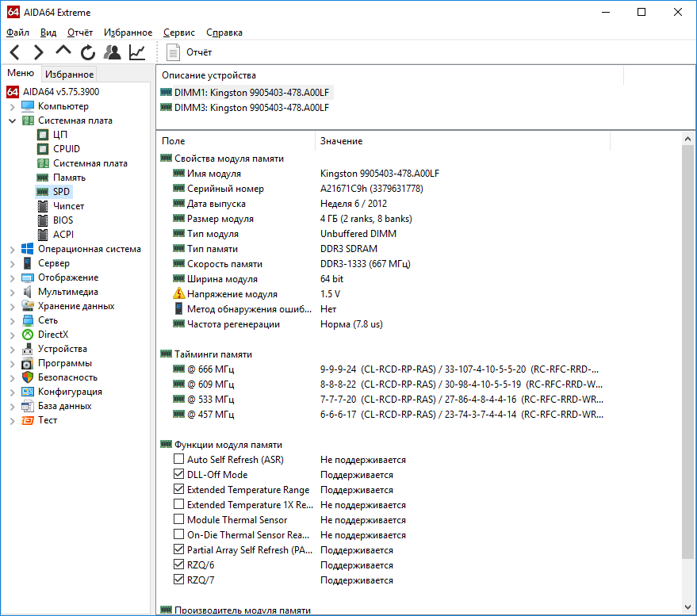Switch to the Избранное tab in the sidebar

click(69, 75)
